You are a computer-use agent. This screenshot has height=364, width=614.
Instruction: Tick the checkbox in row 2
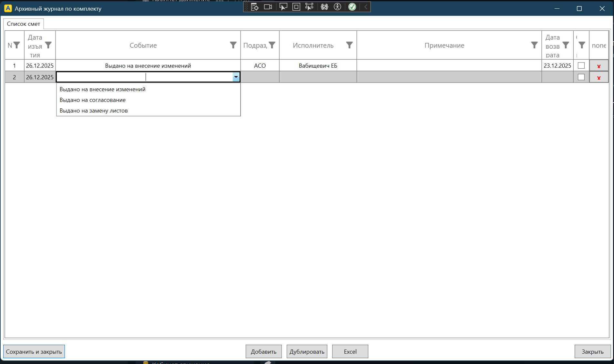(581, 77)
